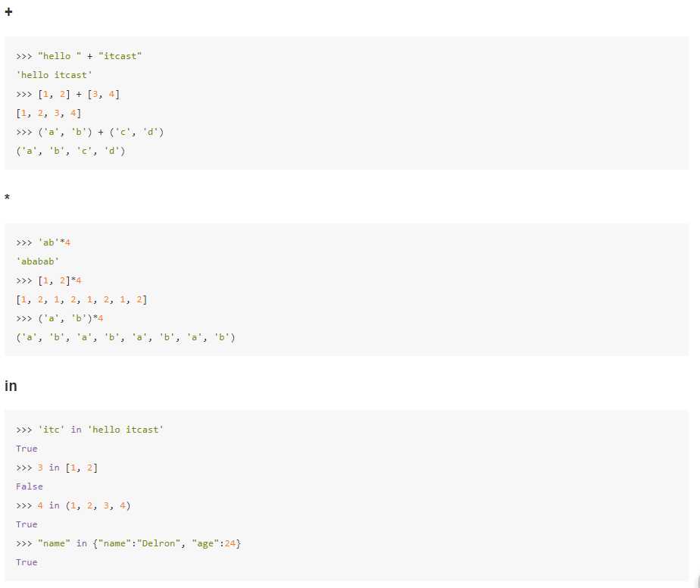
Task: Click the 'ab'*4 code line
Action: (x=43, y=242)
